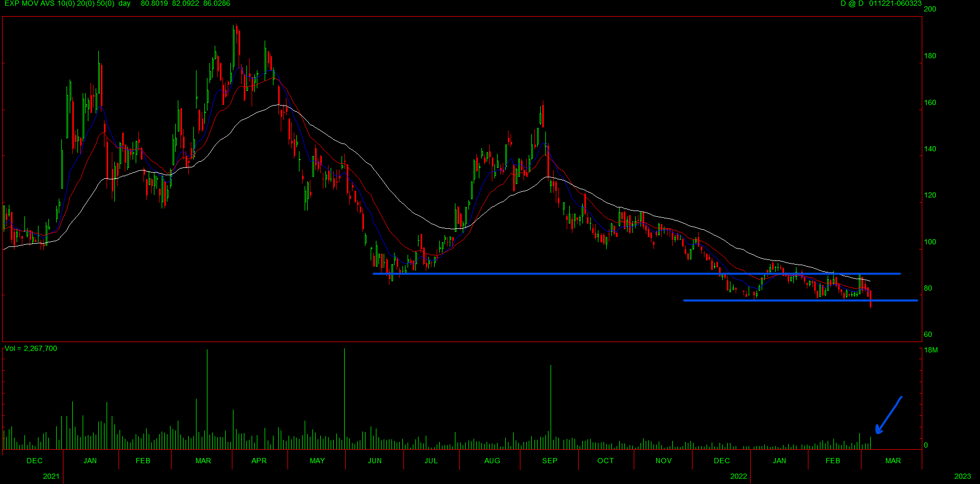Click the 2023 year label

tap(962, 476)
